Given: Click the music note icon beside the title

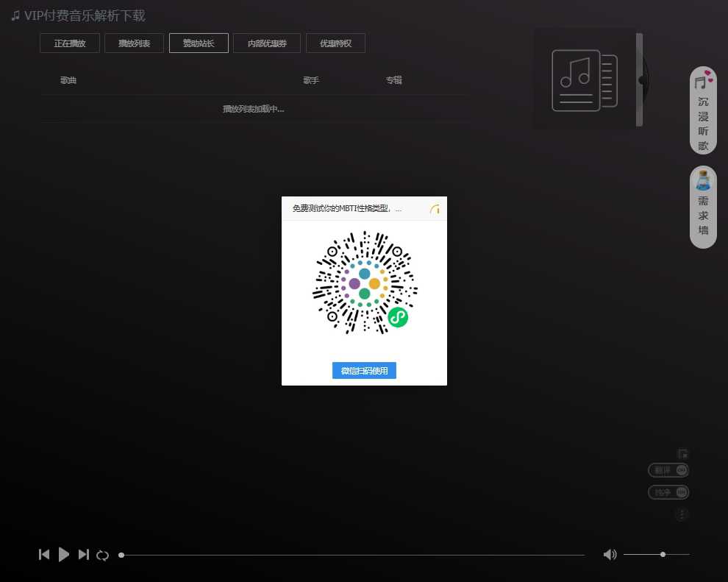Looking at the screenshot, I should pyautogui.click(x=15, y=15).
